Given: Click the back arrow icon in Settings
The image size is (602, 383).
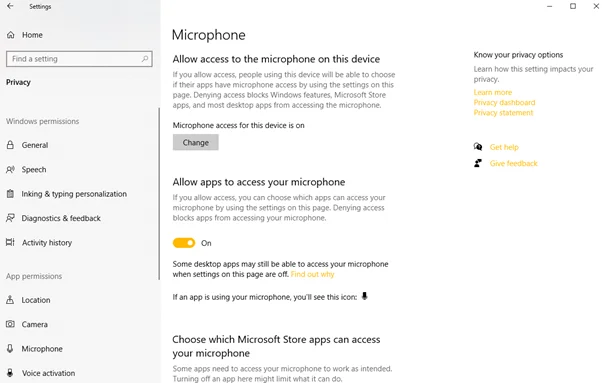Looking at the screenshot, I should tap(10, 6).
